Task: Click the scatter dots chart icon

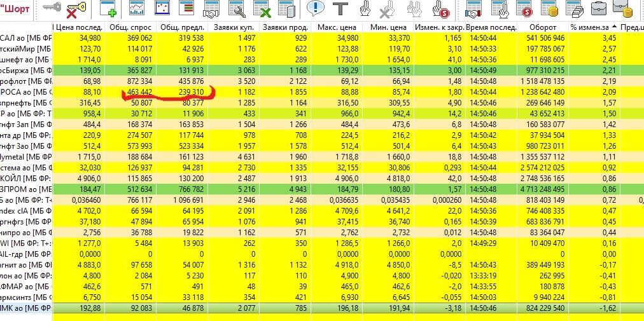Action: point(162,8)
